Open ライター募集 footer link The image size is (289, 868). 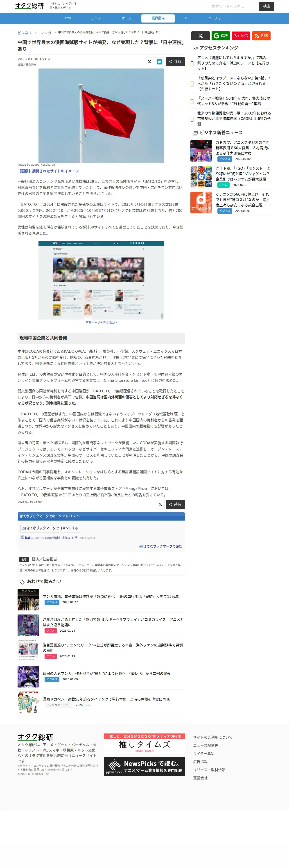(204, 754)
